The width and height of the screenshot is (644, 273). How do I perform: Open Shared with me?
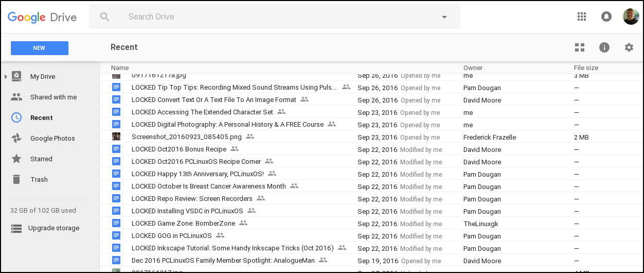pos(53,97)
